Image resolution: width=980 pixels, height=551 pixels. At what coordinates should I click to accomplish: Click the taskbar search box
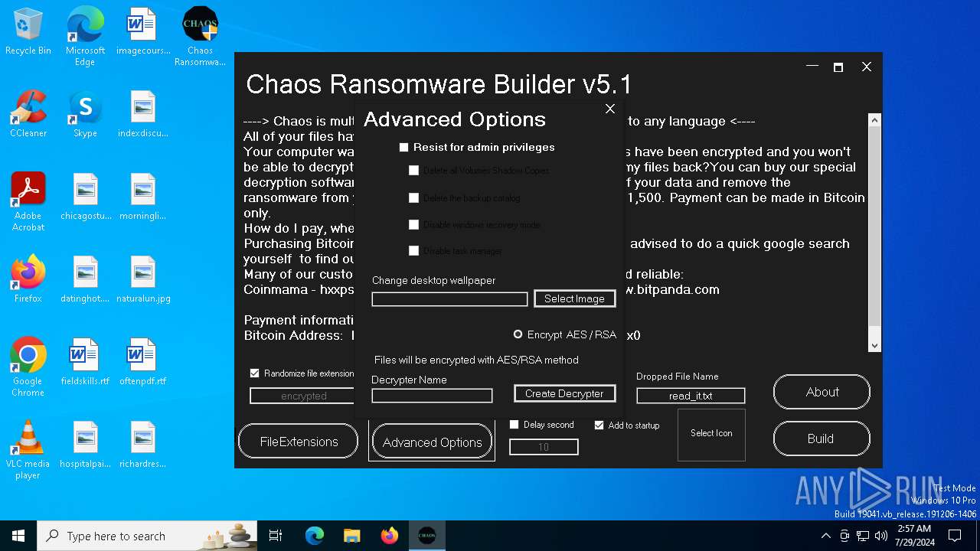pyautogui.click(x=148, y=536)
